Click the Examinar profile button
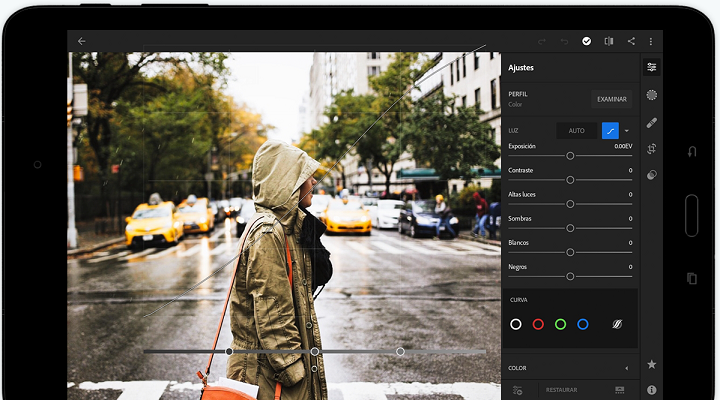The width and height of the screenshot is (720, 400). 612,99
